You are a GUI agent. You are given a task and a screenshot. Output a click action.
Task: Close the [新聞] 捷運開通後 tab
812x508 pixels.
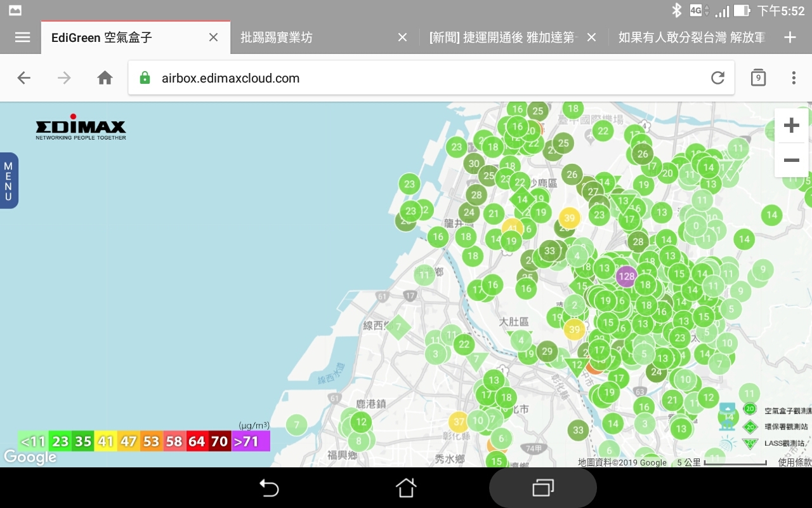point(591,37)
